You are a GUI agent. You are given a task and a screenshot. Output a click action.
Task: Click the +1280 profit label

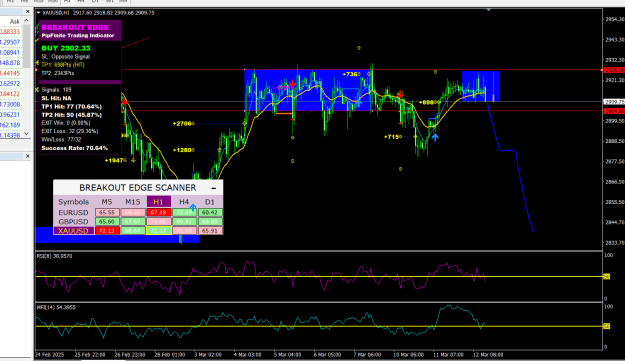[x=183, y=150]
